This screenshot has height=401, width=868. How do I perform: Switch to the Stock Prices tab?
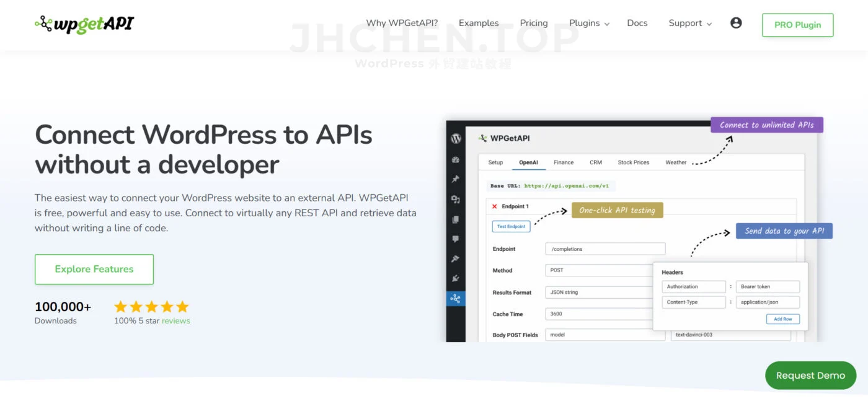[x=634, y=162]
